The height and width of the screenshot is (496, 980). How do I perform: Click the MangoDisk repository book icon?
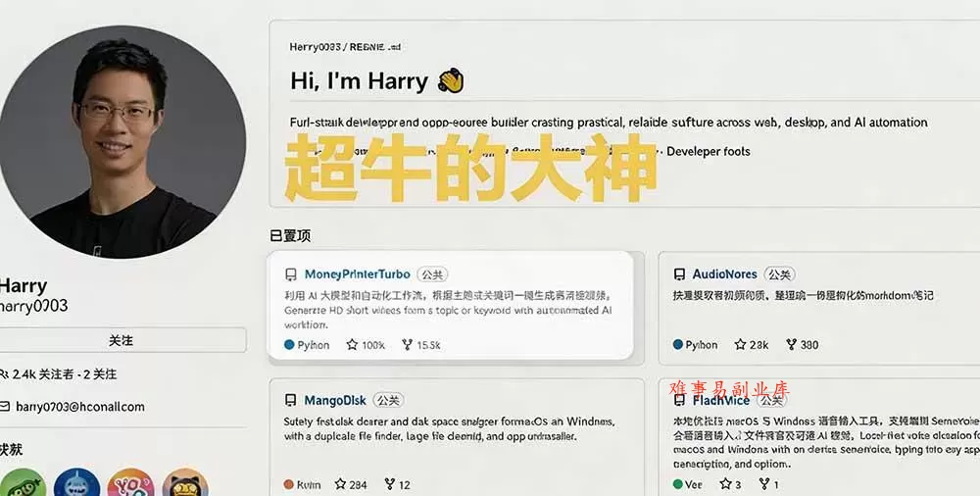pyautogui.click(x=291, y=400)
